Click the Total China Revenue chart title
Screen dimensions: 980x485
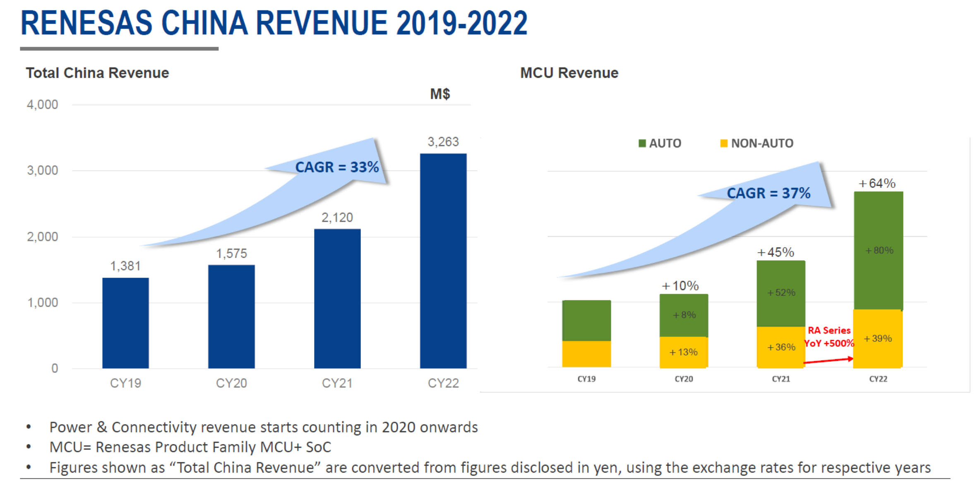[97, 73]
